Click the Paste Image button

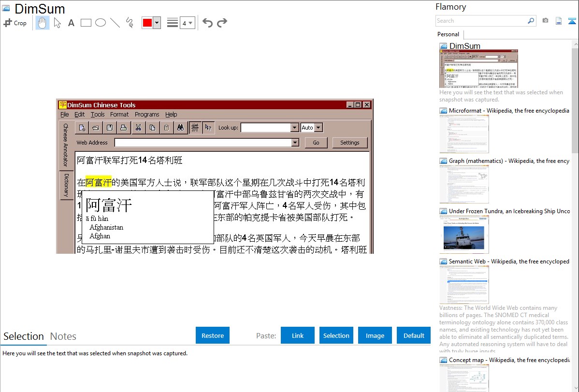click(x=375, y=335)
